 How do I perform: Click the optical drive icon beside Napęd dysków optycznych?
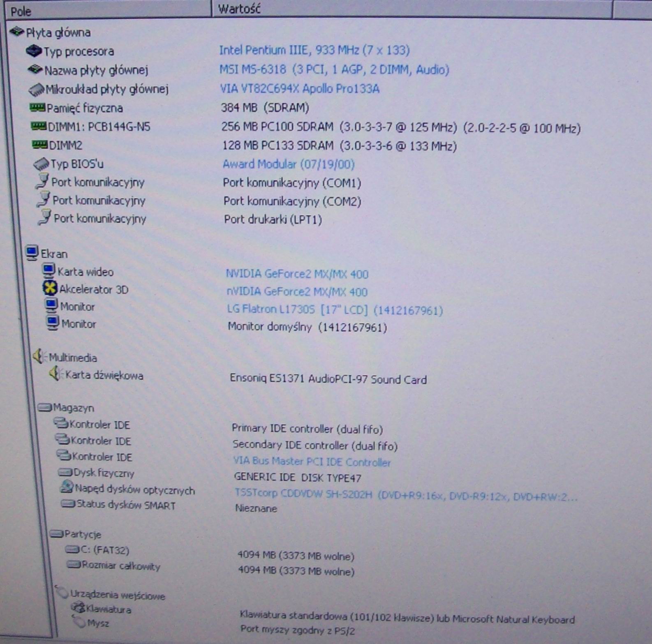coord(67,487)
